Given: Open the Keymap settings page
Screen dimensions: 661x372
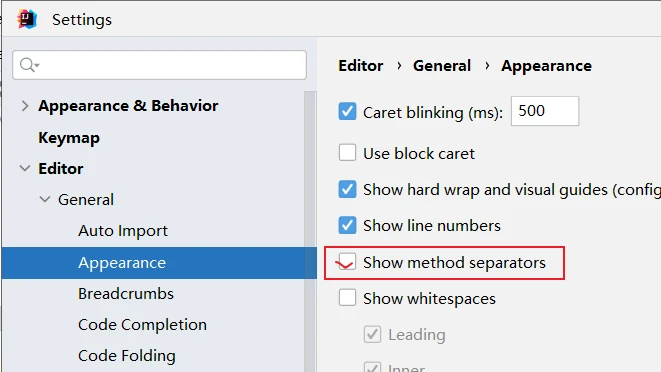Looking at the screenshot, I should [x=69, y=138].
